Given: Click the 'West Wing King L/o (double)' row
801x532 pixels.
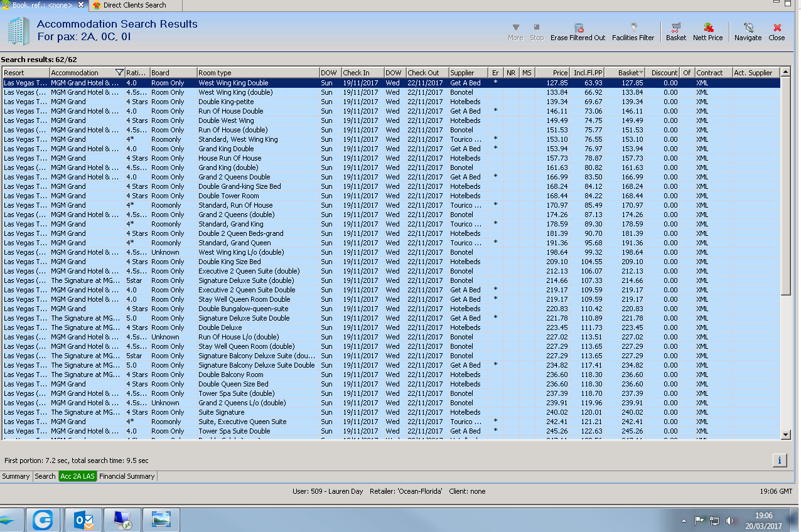Looking at the screenshot, I should point(390,252).
